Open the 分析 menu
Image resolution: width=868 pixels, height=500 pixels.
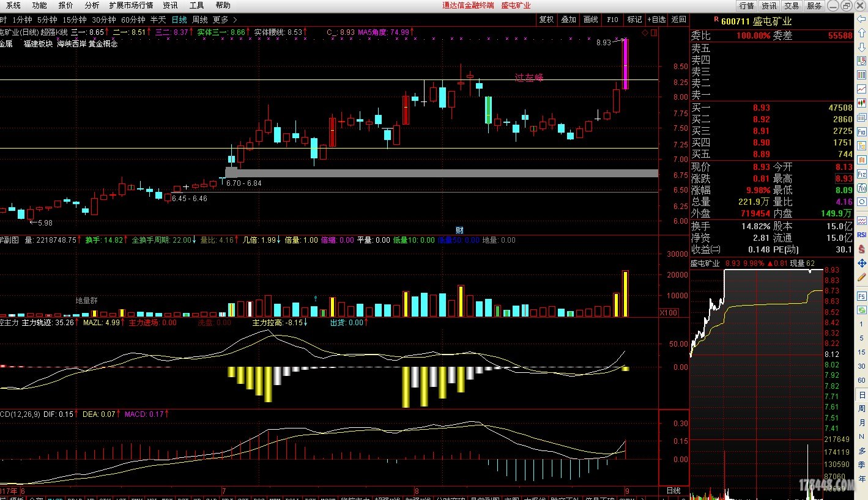tap(92, 6)
